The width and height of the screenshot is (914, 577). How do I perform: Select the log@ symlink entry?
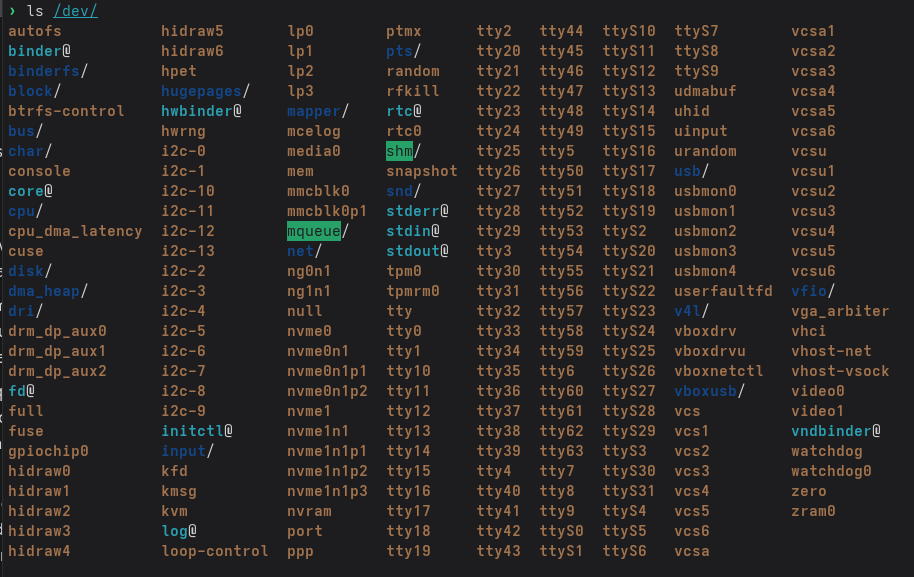(x=179, y=531)
